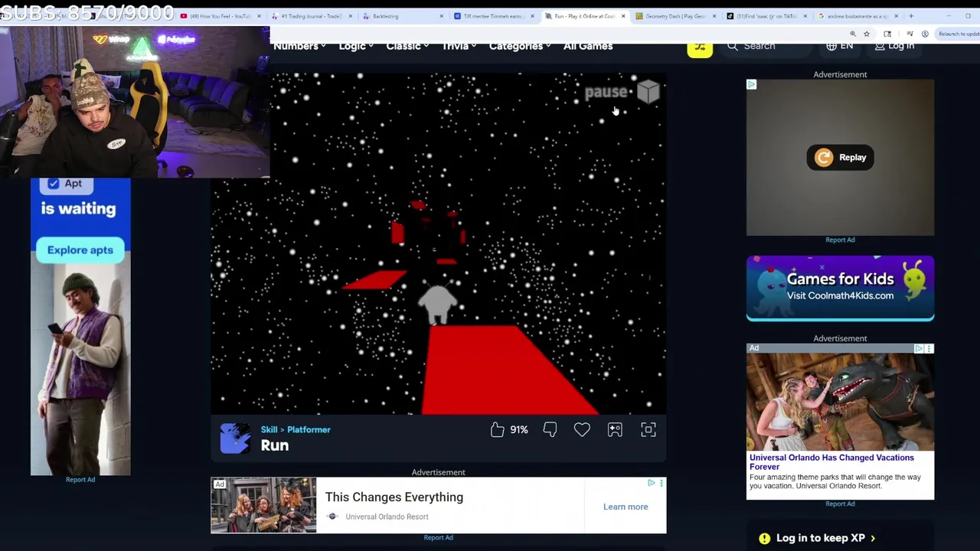The height and width of the screenshot is (551, 980).
Task: Click the Log in button
Action: pyautogui.click(x=894, y=46)
